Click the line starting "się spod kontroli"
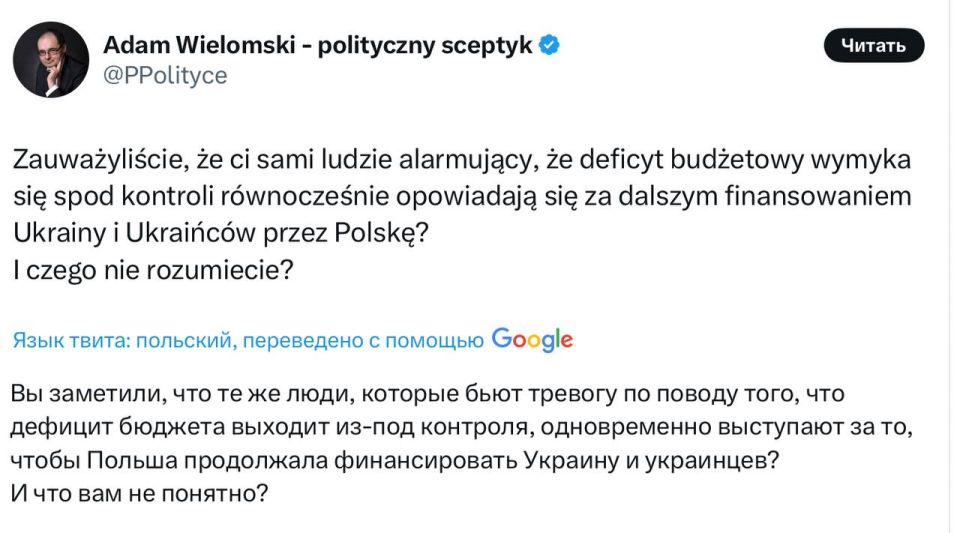The height and width of the screenshot is (533, 960). click(x=461, y=195)
